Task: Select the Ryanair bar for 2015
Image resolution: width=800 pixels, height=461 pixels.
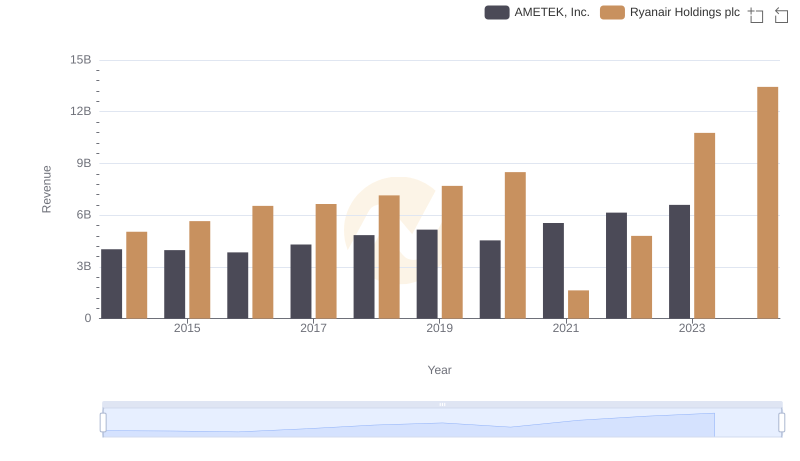Action: coord(199,269)
